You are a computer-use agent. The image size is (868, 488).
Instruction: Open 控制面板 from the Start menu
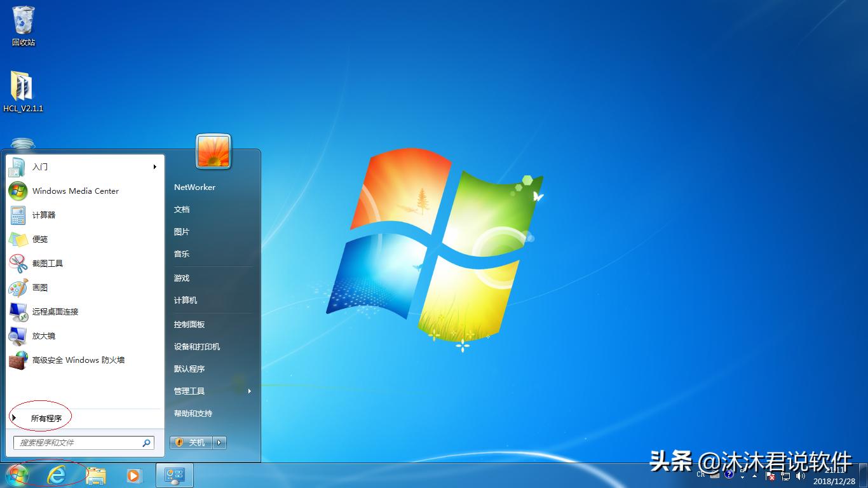pos(189,323)
